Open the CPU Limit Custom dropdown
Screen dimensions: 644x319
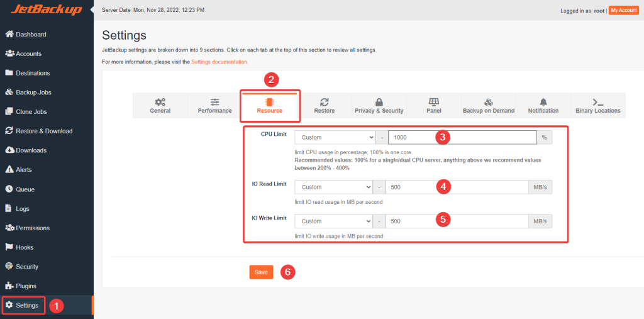pos(335,137)
